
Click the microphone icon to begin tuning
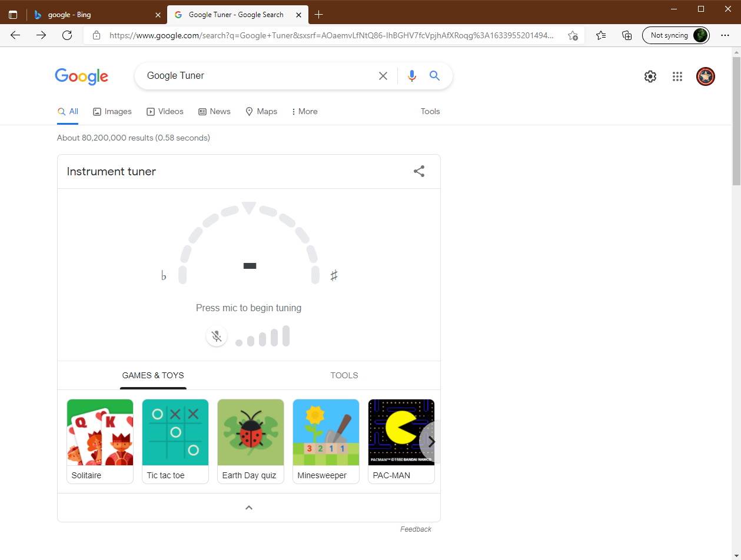(x=216, y=336)
